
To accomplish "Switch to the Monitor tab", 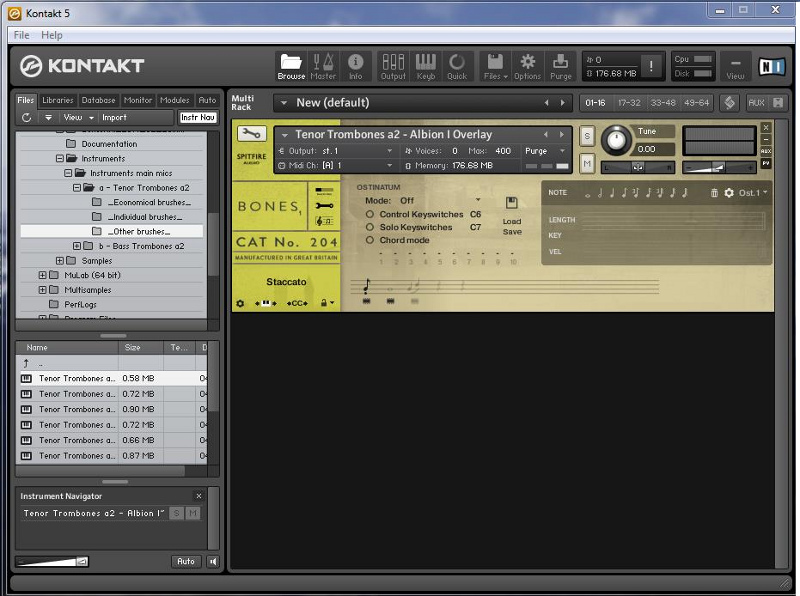I will [x=138, y=100].
